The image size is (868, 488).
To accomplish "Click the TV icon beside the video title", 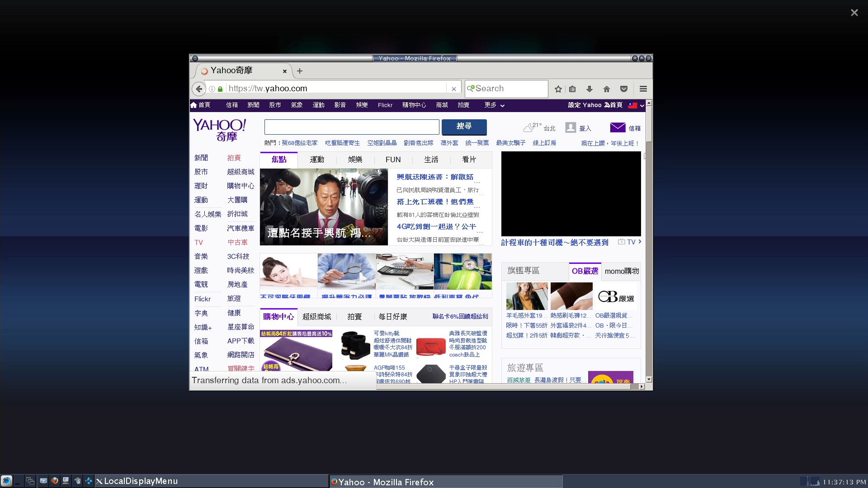I will tap(622, 242).
